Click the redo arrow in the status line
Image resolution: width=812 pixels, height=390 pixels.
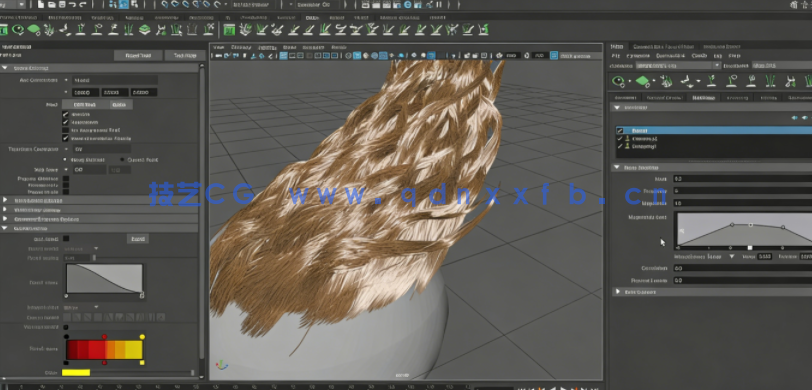(x=83, y=5)
